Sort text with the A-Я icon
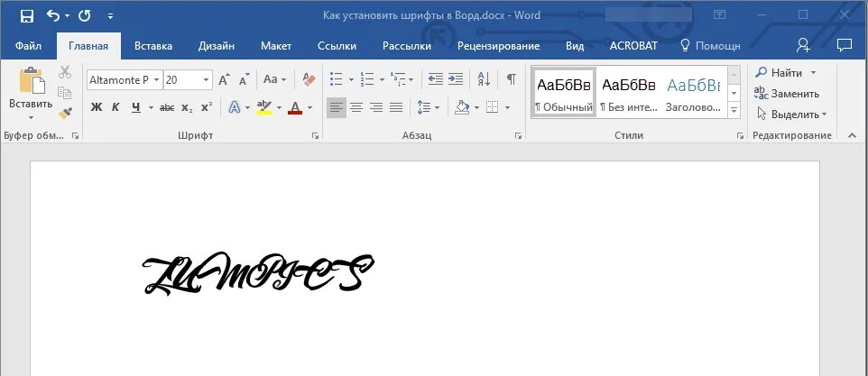 coord(484,79)
